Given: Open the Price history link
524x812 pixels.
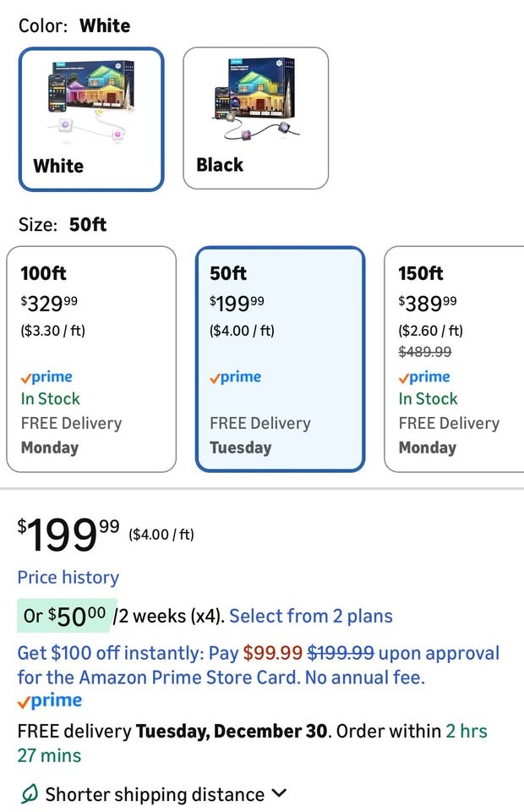Looking at the screenshot, I should [68, 578].
